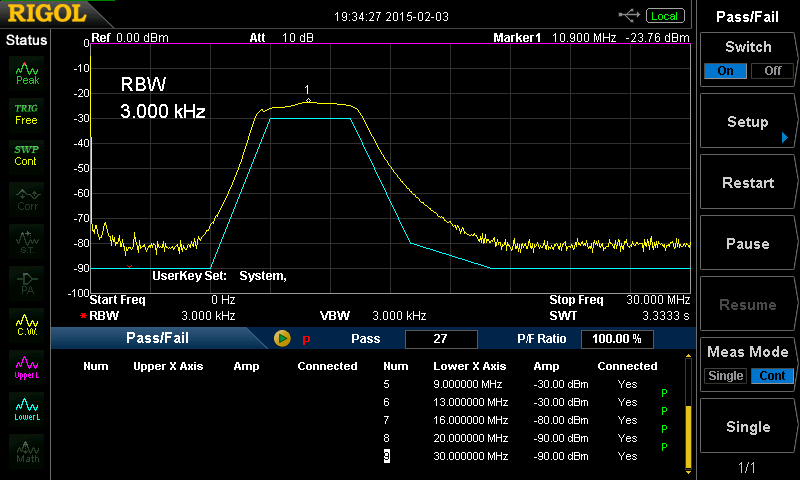Turn the Pass/Fail Switch Off
Image resolution: width=800 pixels, height=480 pixels.
(772, 71)
